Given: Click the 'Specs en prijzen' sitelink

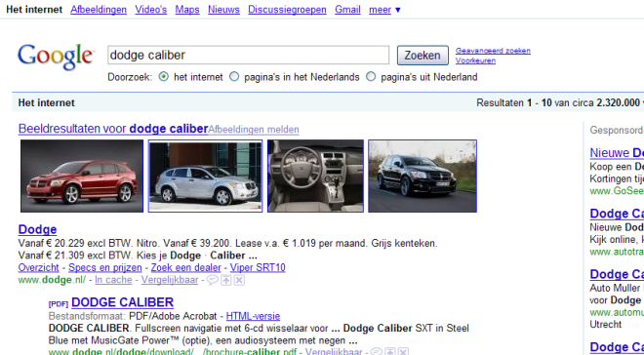Looking at the screenshot, I should coord(105,268).
